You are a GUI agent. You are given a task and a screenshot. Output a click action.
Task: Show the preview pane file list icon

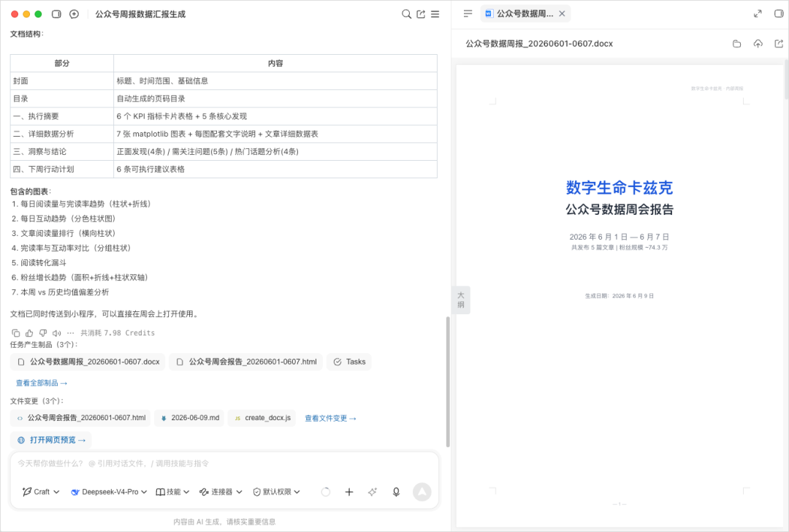[468, 14]
